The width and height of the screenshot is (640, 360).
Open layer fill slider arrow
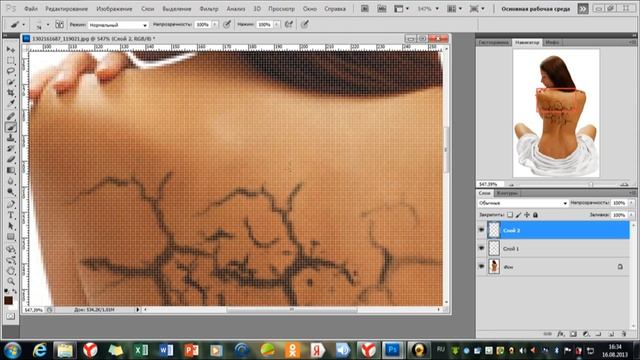pos(631,215)
